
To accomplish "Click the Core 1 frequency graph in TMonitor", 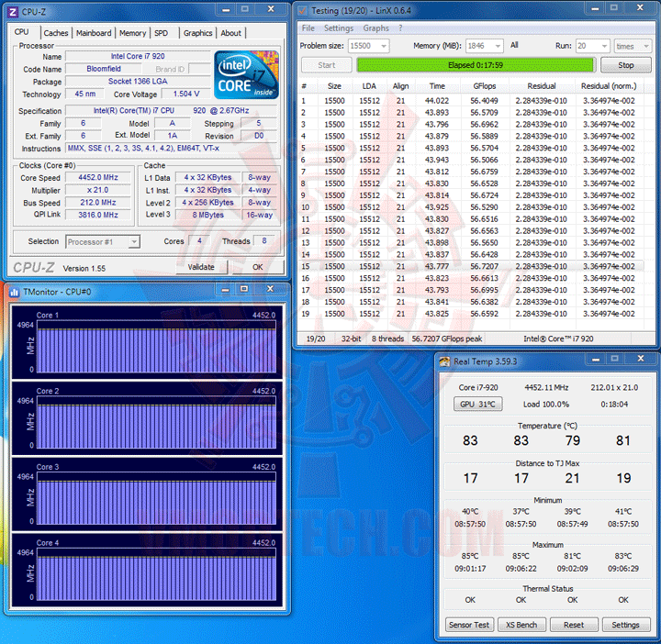I will 156,347.
